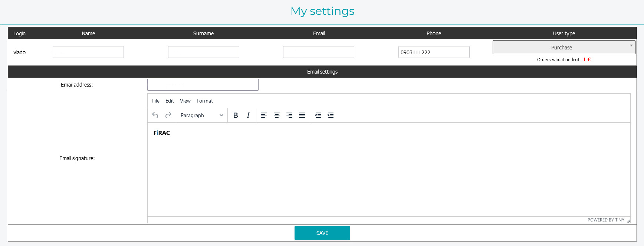The image size is (644, 246).
Task: Center align the signature text
Action: click(x=277, y=115)
